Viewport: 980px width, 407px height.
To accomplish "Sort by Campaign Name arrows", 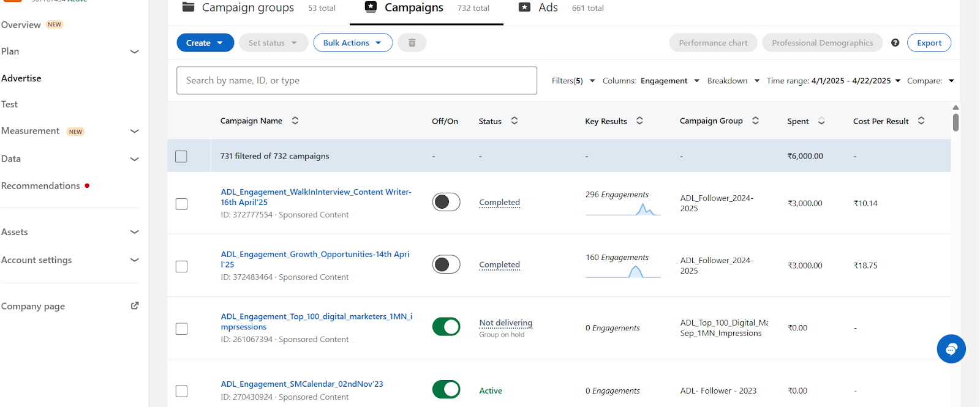I will point(295,121).
